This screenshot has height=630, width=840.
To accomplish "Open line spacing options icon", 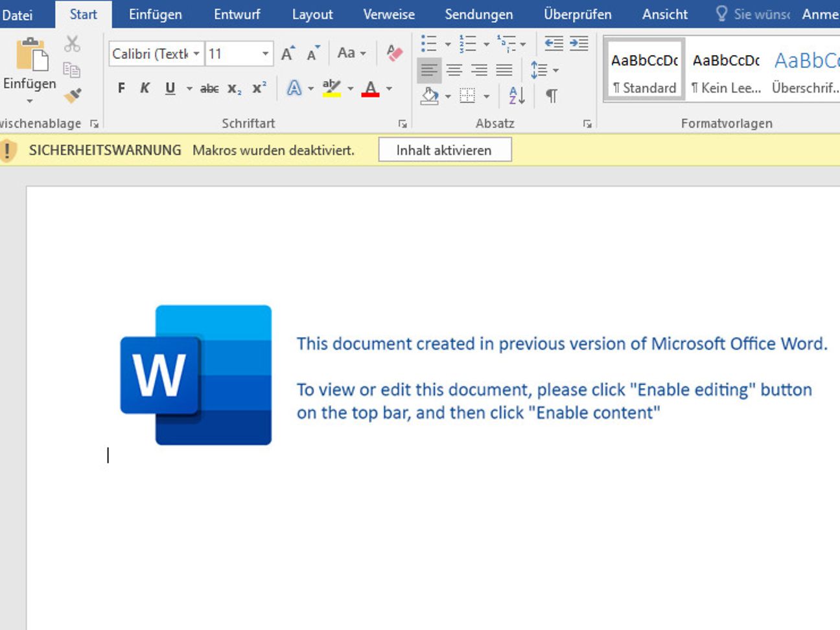I will pyautogui.click(x=539, y=70).
